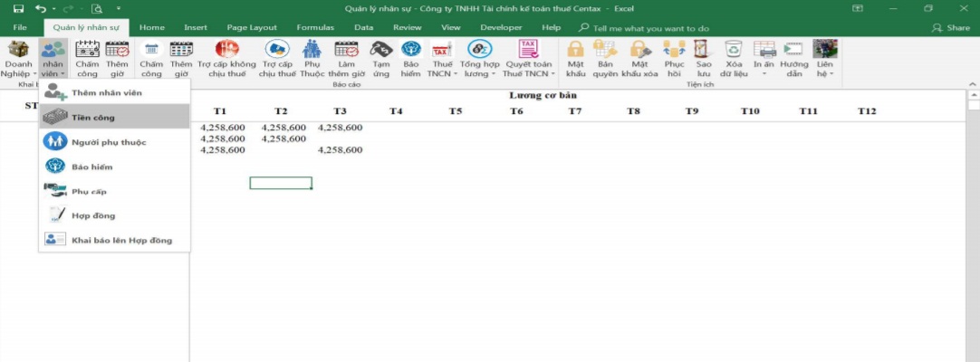Click the Sao lưu backup icon
This screenshot has width=980, height=362.
(703, 51)
